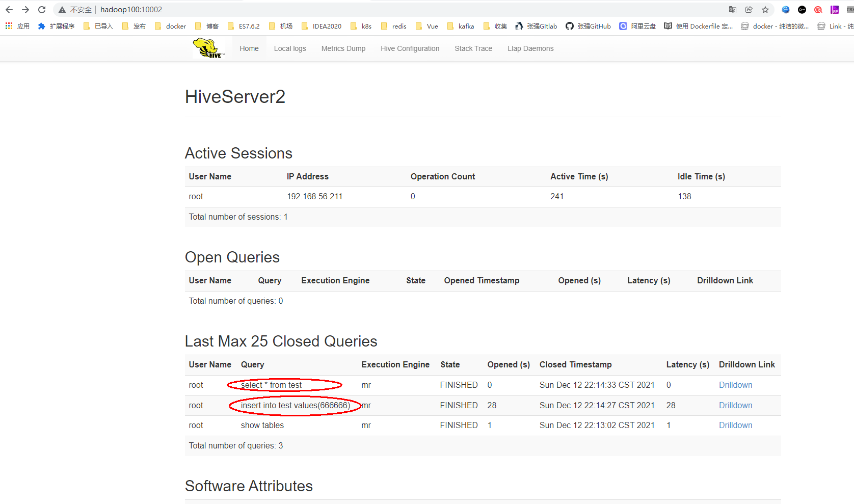The image size is (854, 504).
Task: Open Drilldown for the show tables query
Action: pyautogui.click(x=735, y=425)
